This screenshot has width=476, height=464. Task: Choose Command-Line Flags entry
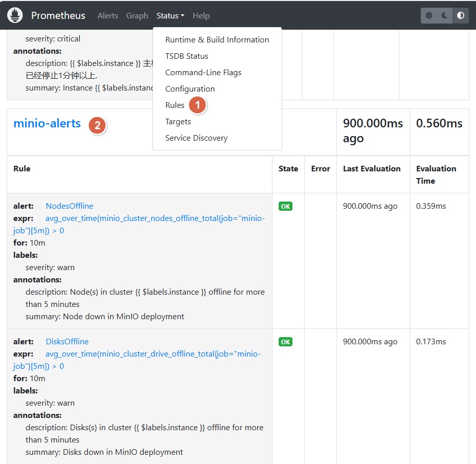coord(217,73)
